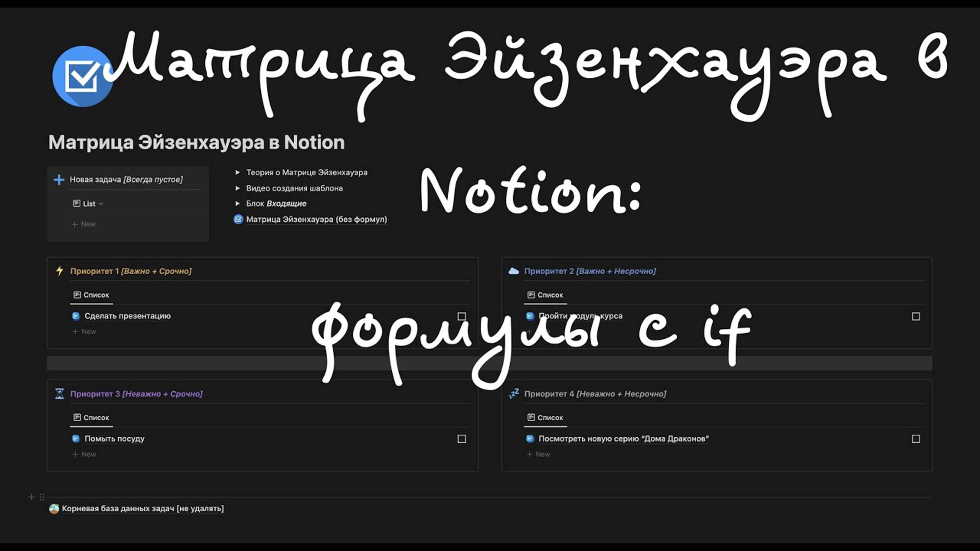Click the cloud icon beside Приоритет 2

pos(514,271)
